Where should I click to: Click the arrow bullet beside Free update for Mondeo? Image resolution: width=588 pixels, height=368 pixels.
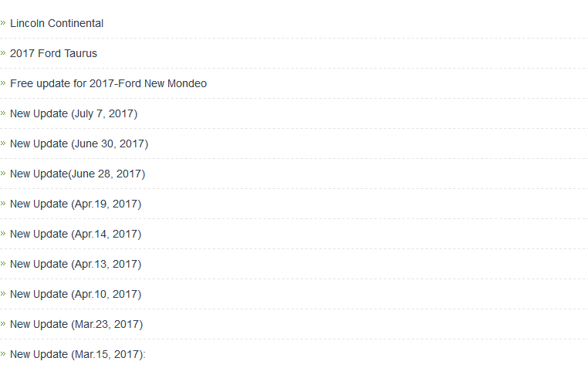pyautogui.click(x=3, y=83)
